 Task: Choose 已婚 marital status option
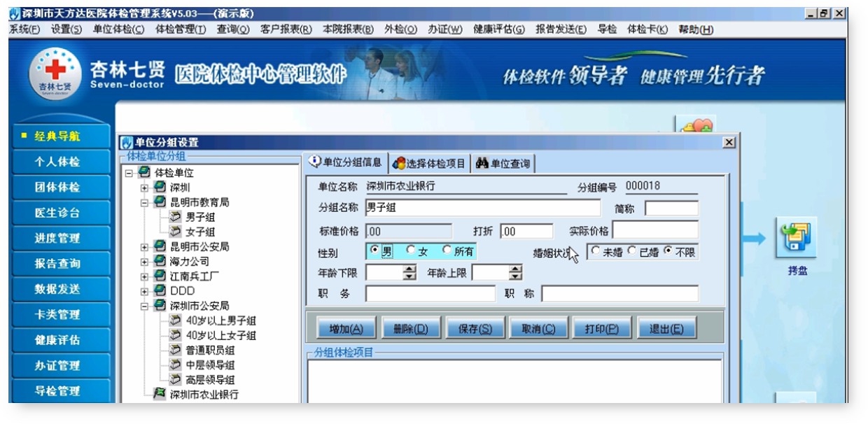click(x=632, y=251)
